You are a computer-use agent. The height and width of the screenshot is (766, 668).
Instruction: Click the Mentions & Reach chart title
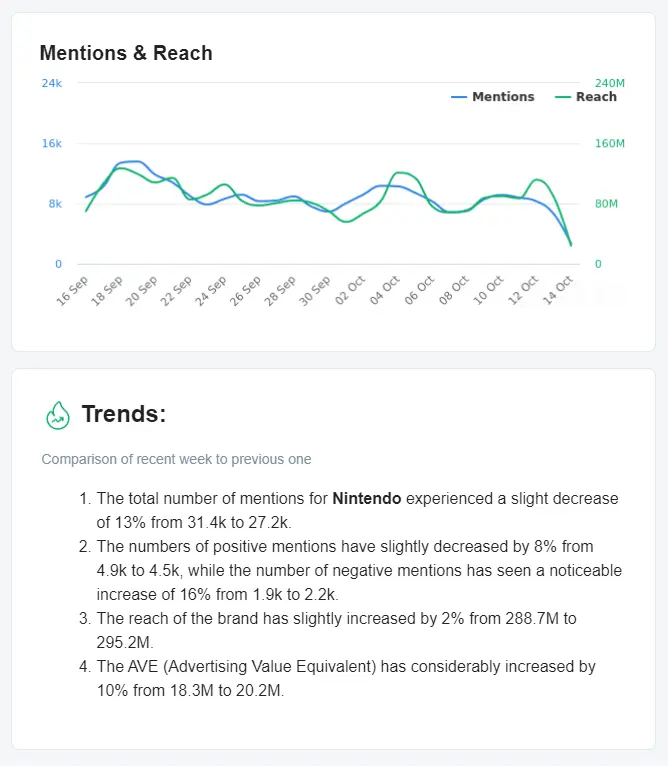click(x=126, y=53)
